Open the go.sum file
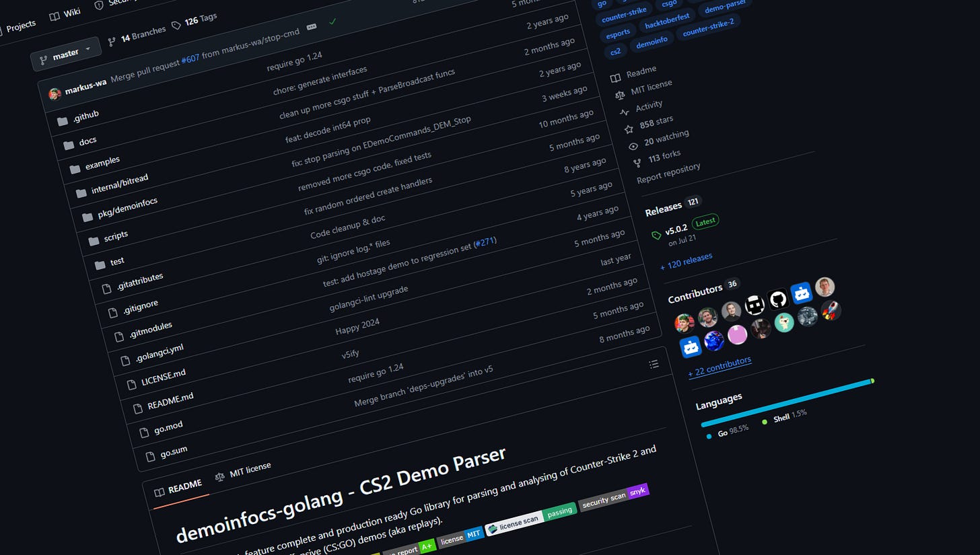 (x=174, y=452)
